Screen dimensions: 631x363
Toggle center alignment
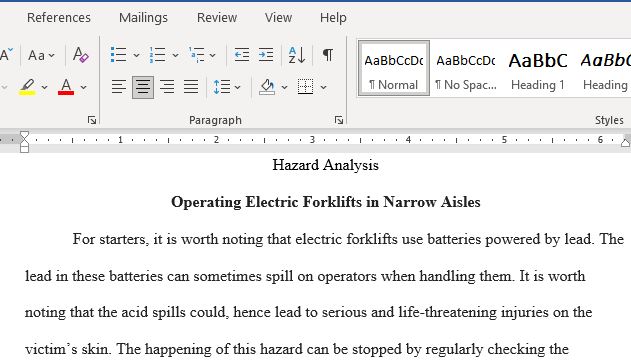coord(143,87)
